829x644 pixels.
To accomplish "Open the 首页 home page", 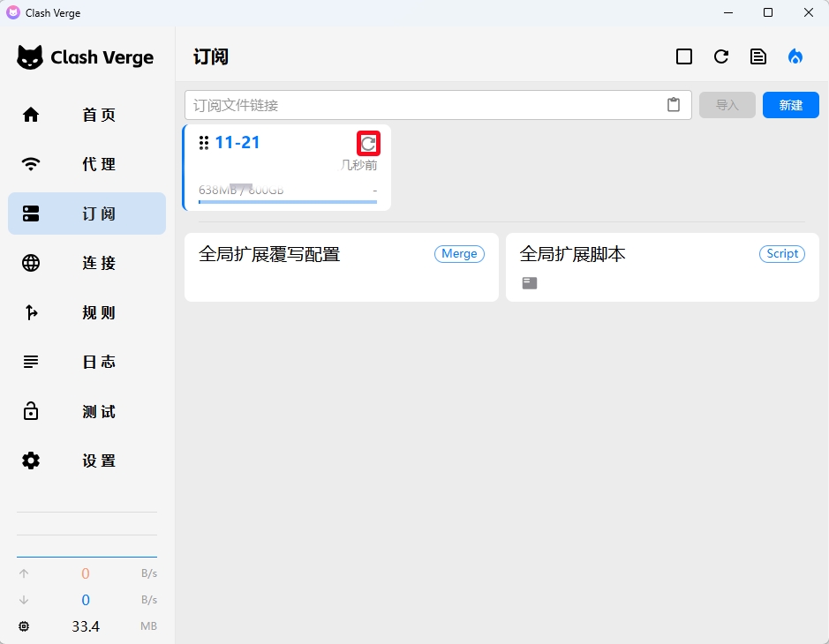I will pos(87,115).
